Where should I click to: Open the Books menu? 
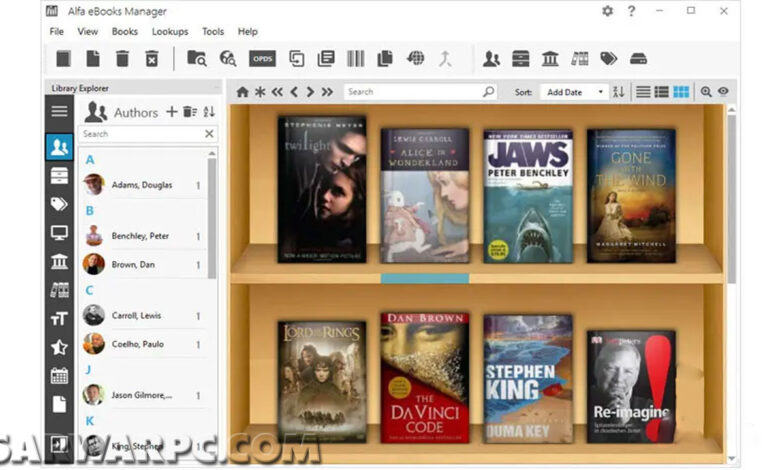[125, 31]
